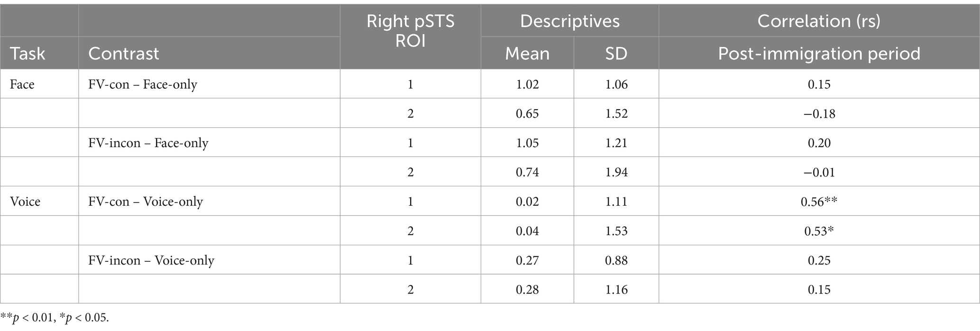Select the 0.53* correlation value
This screenshot has height=331, width=980.
coord(819,231)
